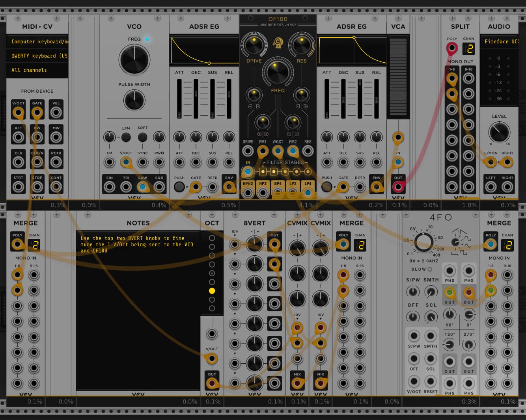This screenshot has width=526, height=420.
Task: Toggle the VCO SOFT sync button
Action: [143, 137]
